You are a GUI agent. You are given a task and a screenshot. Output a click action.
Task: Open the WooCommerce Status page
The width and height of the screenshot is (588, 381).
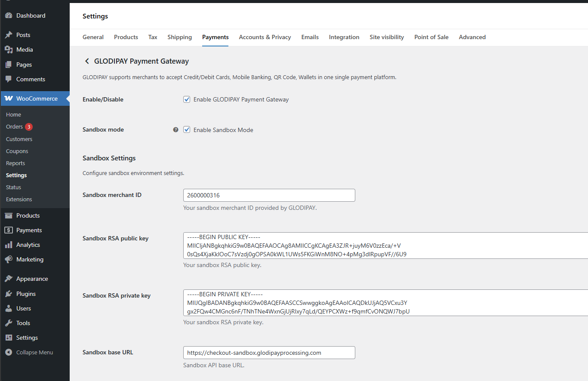pyautogui.click(x=13, y=187)
